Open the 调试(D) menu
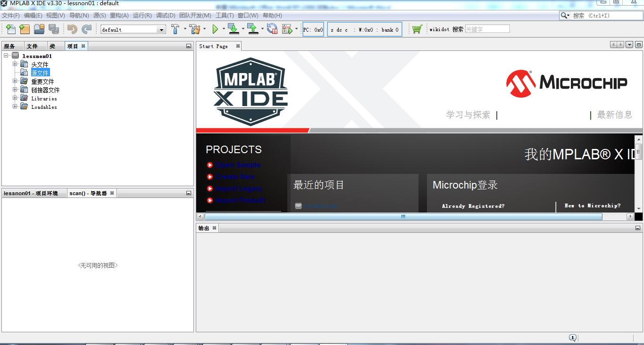 (x=166, y=16)
